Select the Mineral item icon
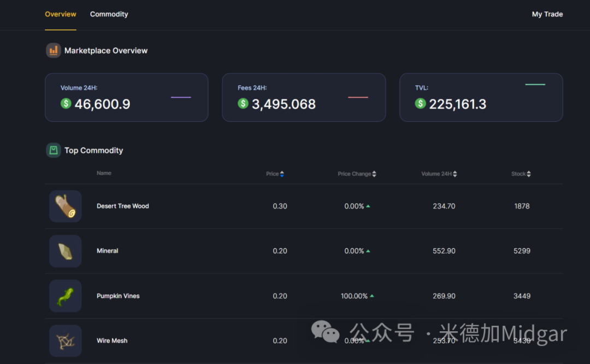 (65, 251)
